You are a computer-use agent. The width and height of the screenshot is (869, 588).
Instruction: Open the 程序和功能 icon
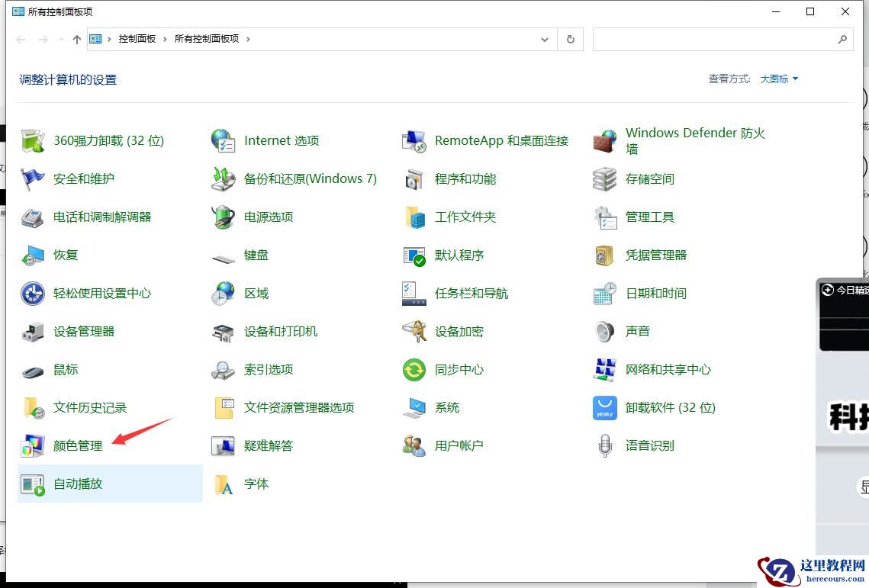pyautogui.click(x=414, y=179)
